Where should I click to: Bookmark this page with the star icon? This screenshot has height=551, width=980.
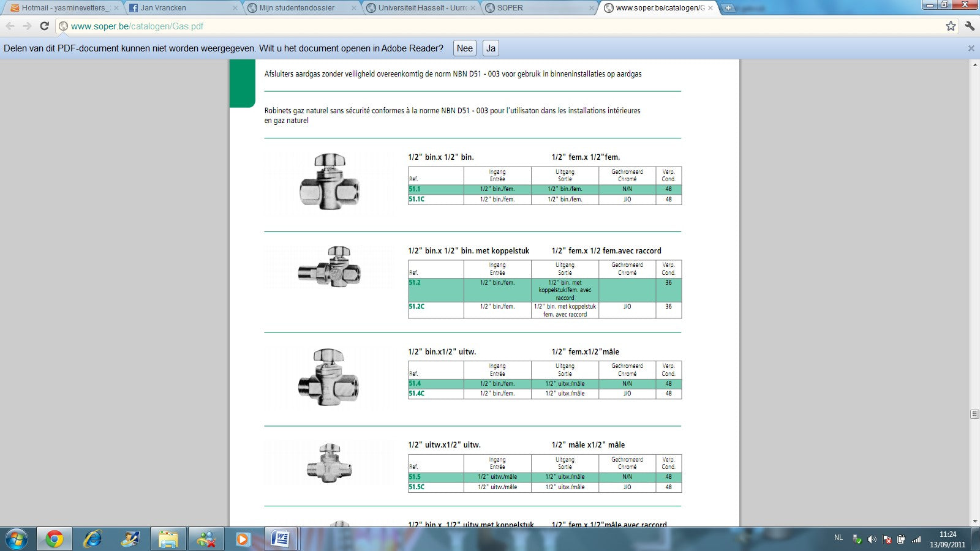pyautogui.click(x=951, y=26)
